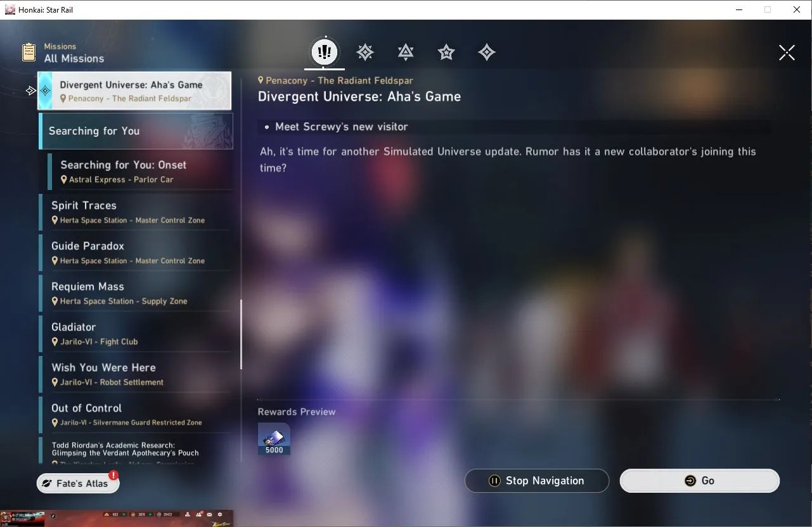Click Honkai: Star Rail window title icon
812x527 pixels.
(x=10, y=10)
